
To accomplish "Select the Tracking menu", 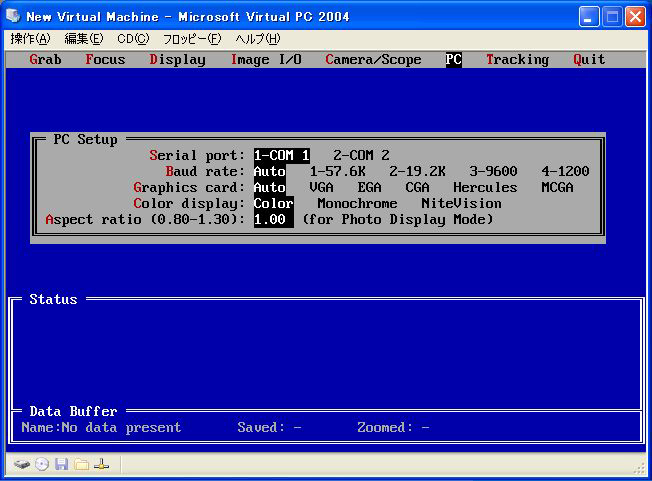I will (518, 60).
